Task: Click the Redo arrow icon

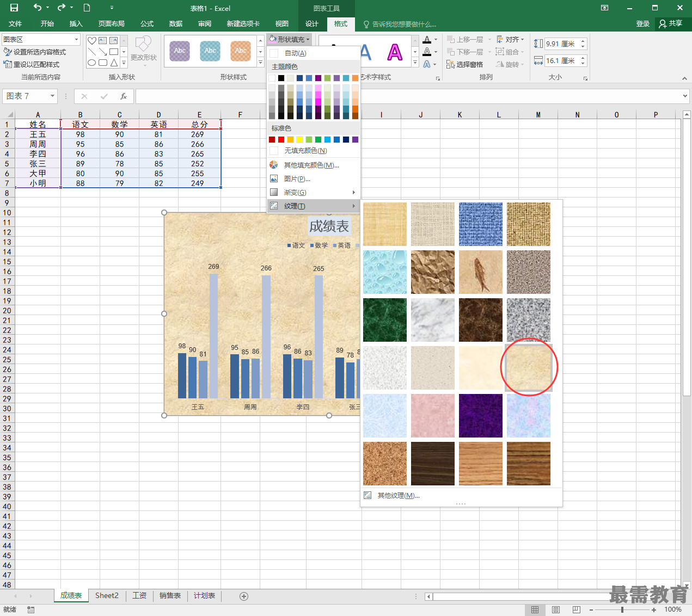Action: point(62,8)
